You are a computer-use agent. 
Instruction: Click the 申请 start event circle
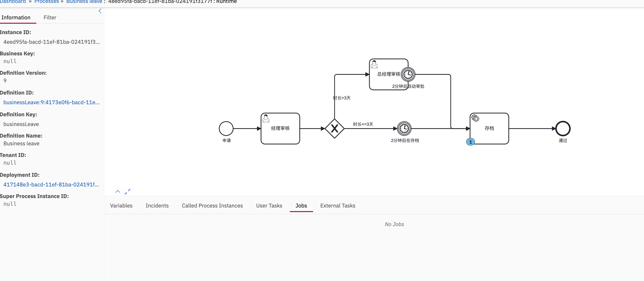(226, 128)
